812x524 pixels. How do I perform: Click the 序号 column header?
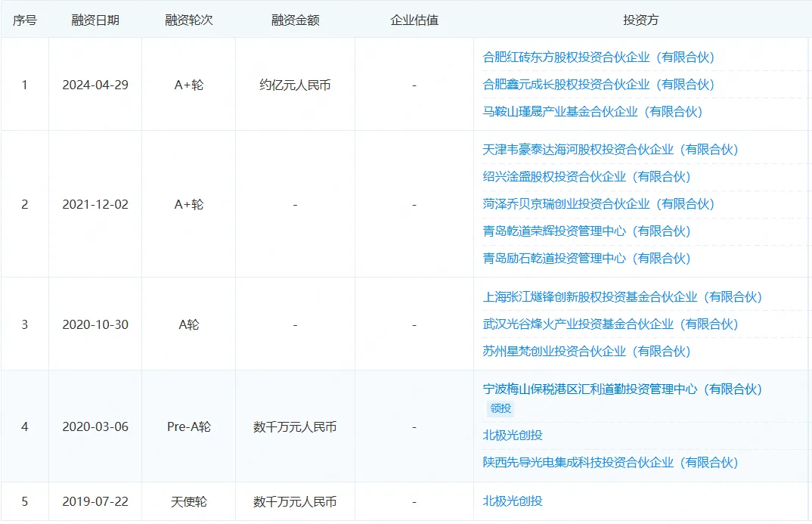[25, 20]
